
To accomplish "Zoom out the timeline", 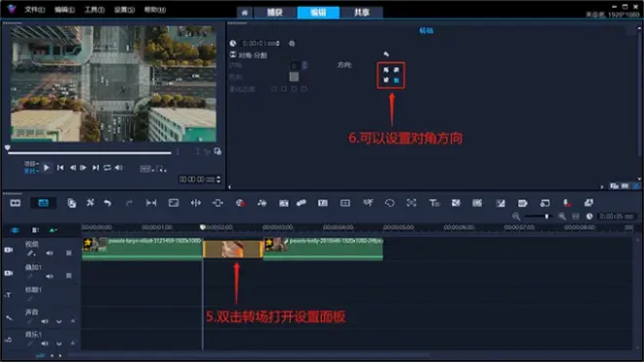I will [x=516, y=217].
